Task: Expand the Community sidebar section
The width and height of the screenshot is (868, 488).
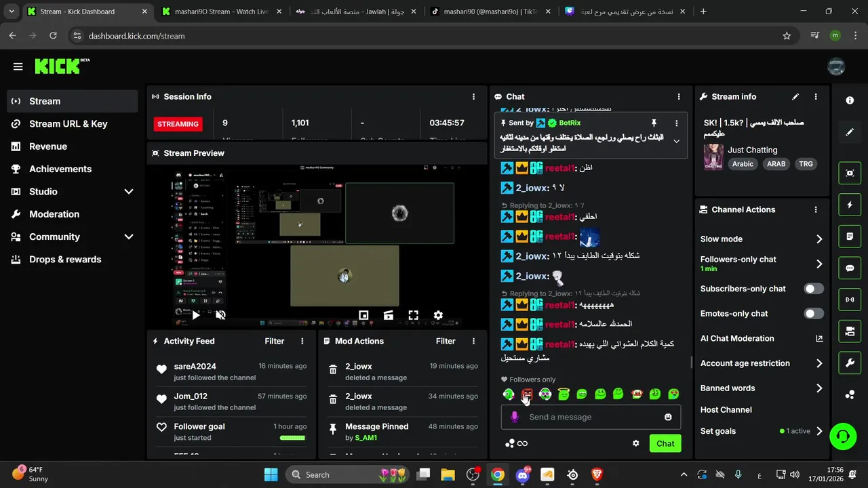Action: click(129, 237)
